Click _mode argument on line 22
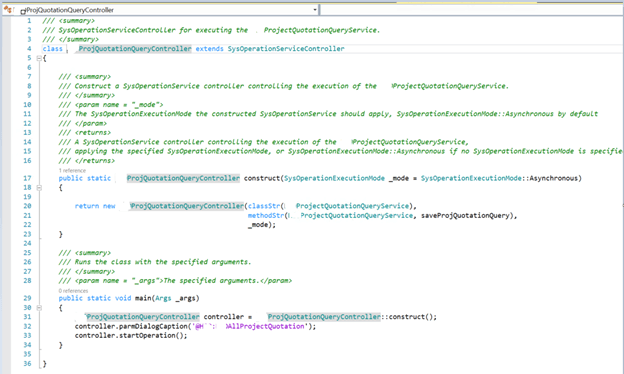Image resolution: width=624 pixels, height=374 pixels. click(257, 225)
